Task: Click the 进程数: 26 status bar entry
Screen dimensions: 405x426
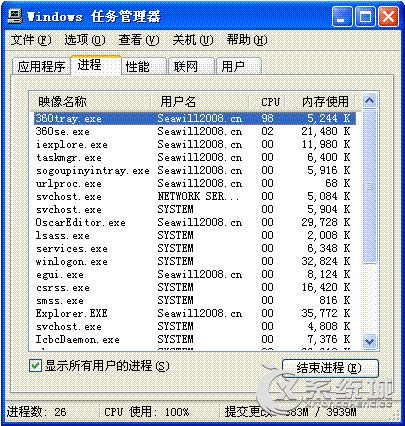Action: click(37, 412)
